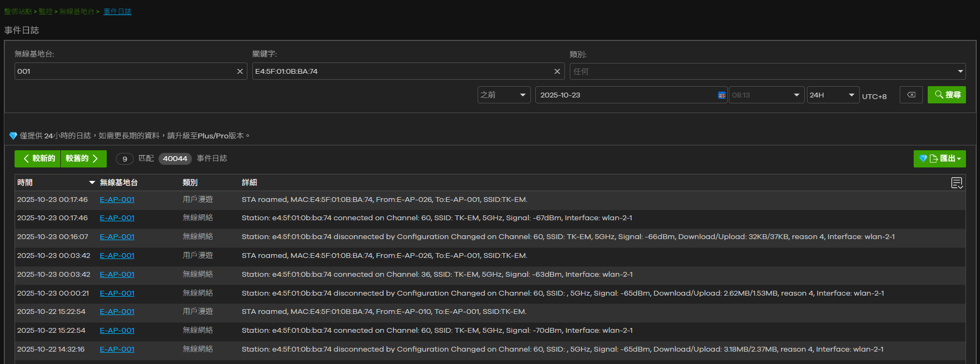Go to newer log entries
This screenshot has height=364, width=980.
click(38, 158)
